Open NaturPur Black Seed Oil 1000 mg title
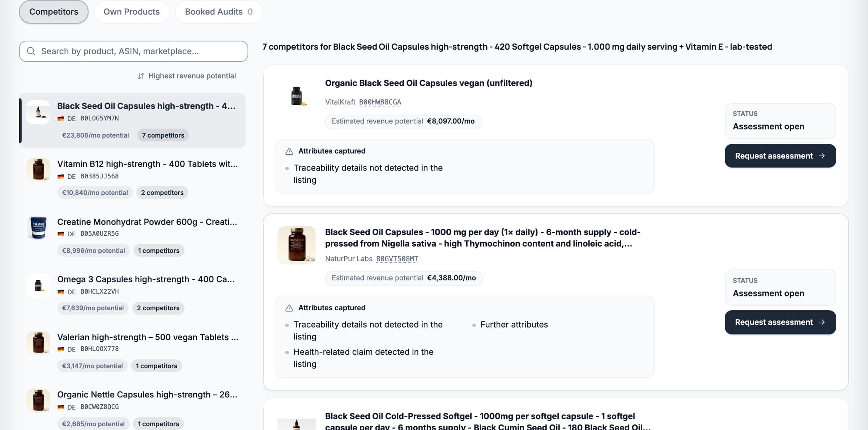The width and height of the screenshot is (868, 430). [x=482, y=238]
